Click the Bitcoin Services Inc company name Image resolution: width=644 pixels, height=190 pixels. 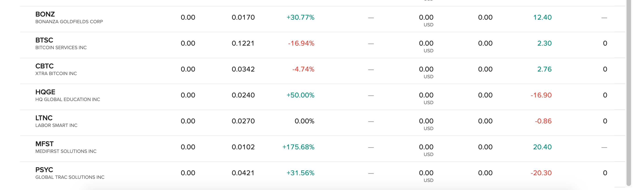[61, 48]
